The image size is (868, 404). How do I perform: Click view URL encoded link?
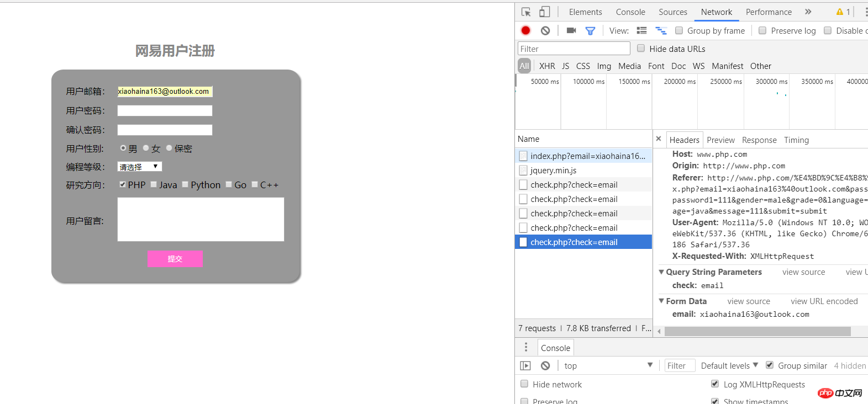tap(824, 301)
